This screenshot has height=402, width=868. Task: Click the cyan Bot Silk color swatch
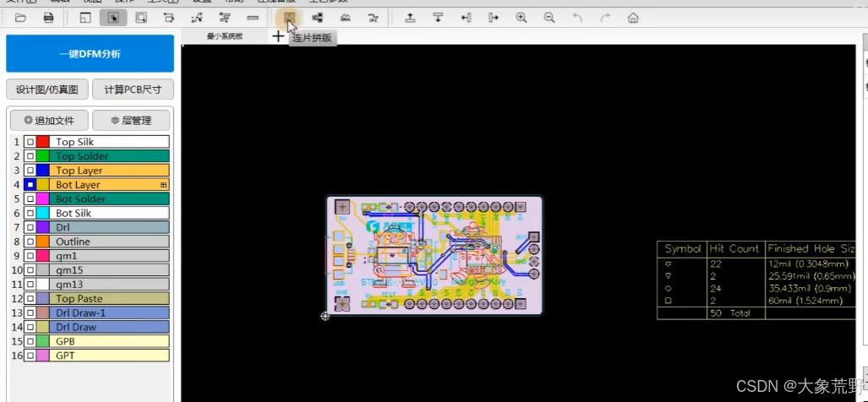coord(42,214)
